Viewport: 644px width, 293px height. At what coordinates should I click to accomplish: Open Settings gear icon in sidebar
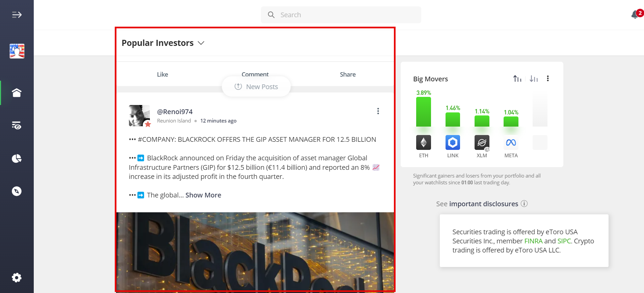17,278
